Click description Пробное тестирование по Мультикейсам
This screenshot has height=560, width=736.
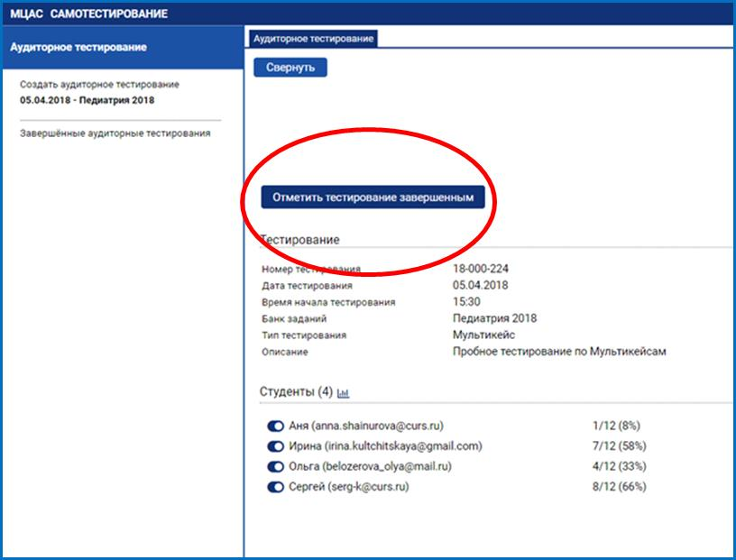(x=559, y=351)
